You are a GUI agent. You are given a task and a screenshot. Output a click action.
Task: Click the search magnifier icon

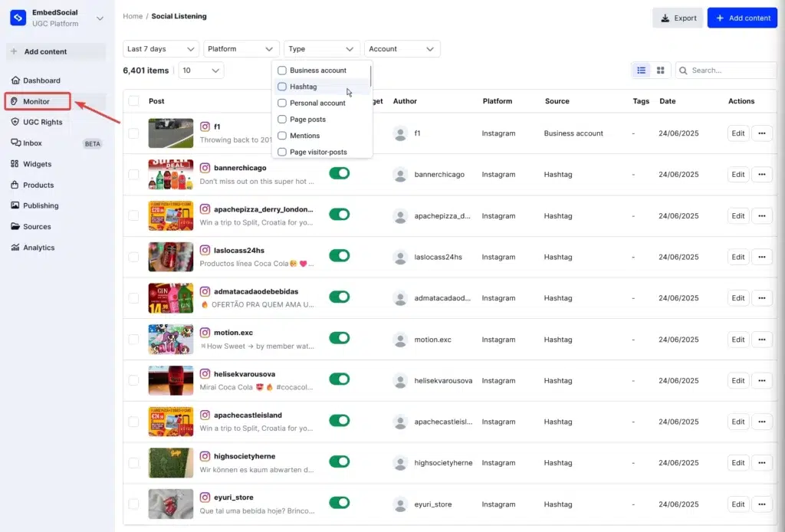pyautogui.click(x=683, y=71)
